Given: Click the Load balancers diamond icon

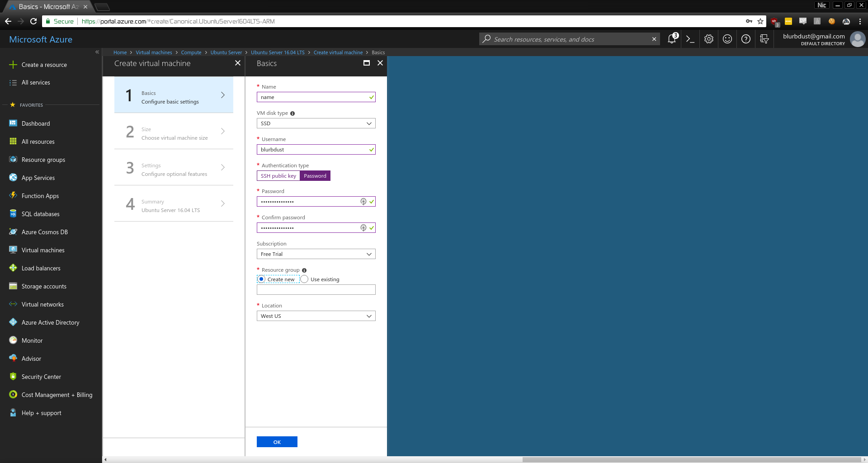Looking at the screenshot, I should pos(13,268).
